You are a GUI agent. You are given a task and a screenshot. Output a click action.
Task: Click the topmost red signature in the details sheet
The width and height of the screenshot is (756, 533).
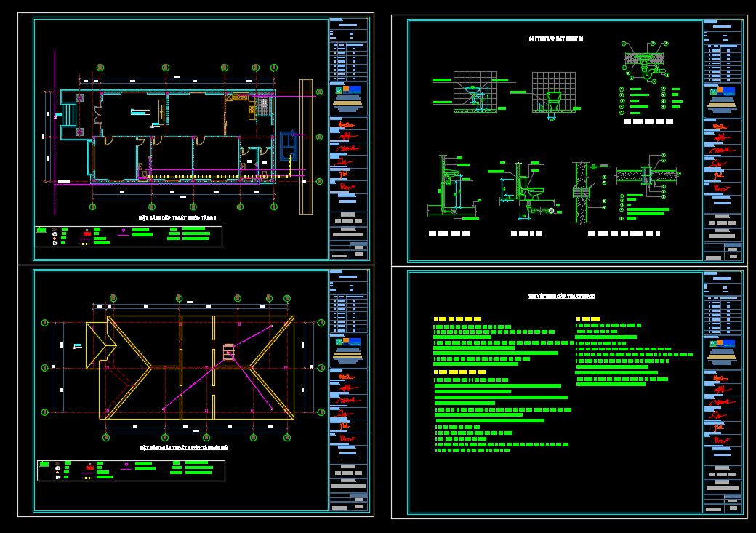click(x=720, y=127)
